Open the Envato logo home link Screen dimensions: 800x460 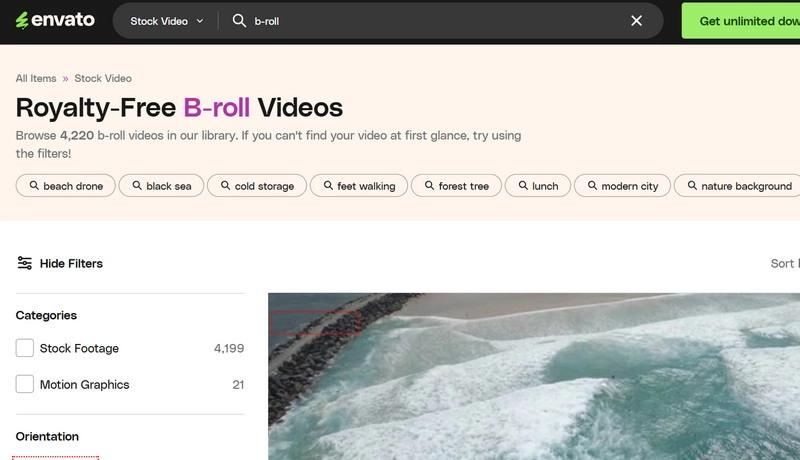click(55, 20)
